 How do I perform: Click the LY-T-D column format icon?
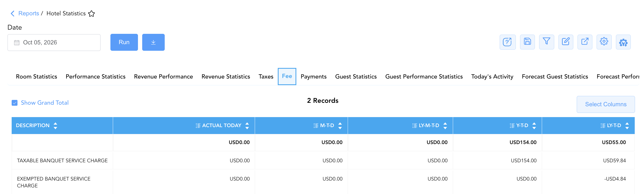coord(603,126)
